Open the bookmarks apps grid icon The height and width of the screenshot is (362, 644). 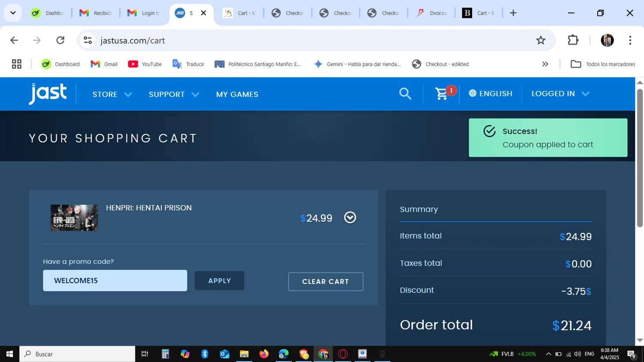(17, 64)
